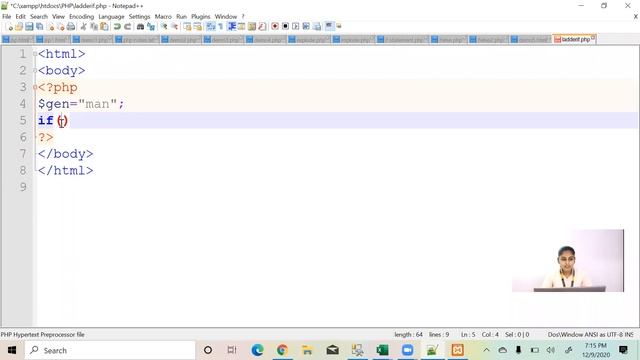
Task: Toggle synchronized horizontal scrolling icon
Action: pos(198,27)
